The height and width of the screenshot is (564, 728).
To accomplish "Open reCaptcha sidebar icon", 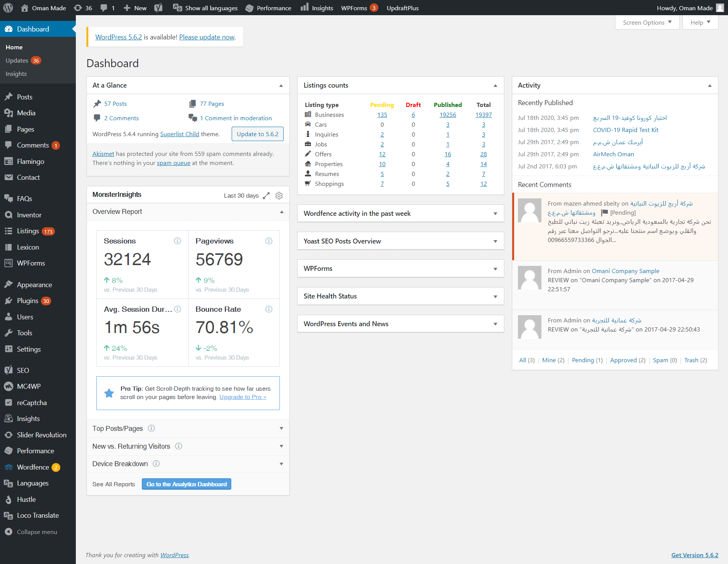I will [8, 403].
